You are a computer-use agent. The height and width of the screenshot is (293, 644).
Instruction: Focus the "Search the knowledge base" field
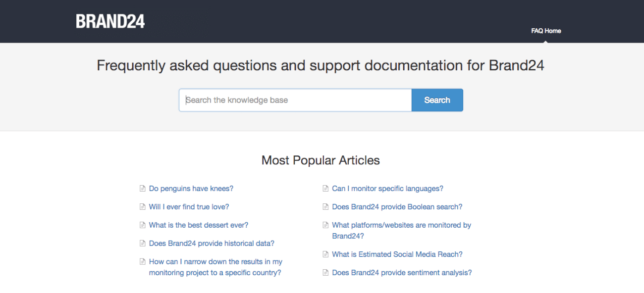295,100
